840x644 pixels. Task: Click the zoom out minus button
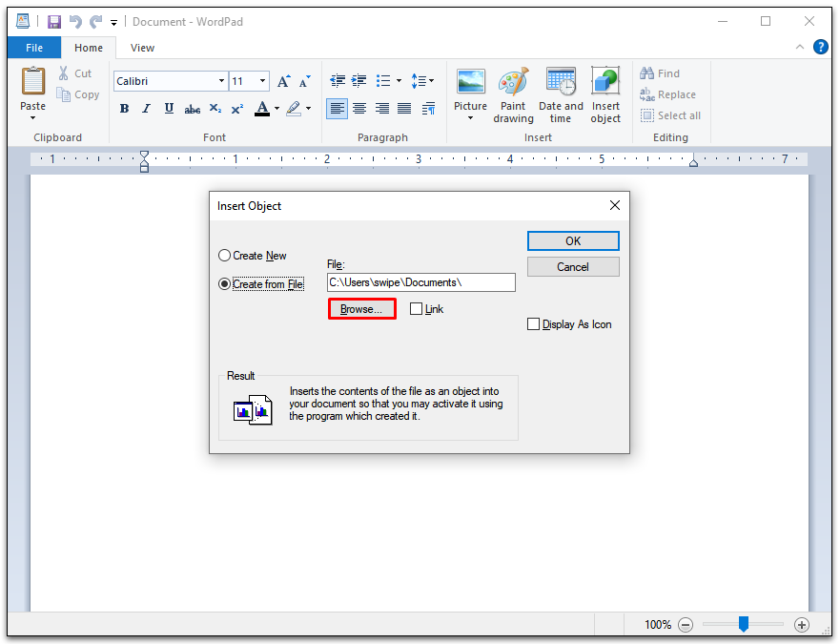(686, 625)
